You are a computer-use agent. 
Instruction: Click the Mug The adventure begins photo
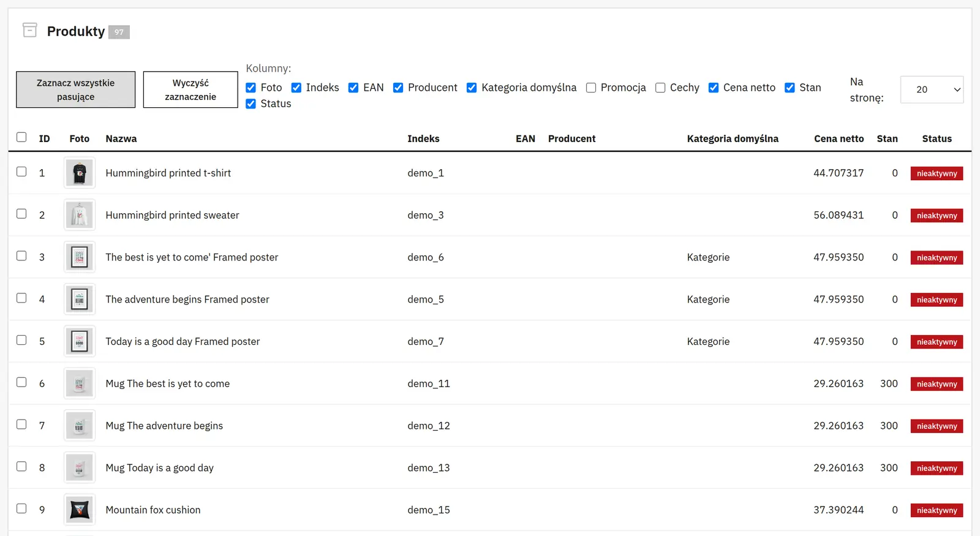[x=80, y=426]
